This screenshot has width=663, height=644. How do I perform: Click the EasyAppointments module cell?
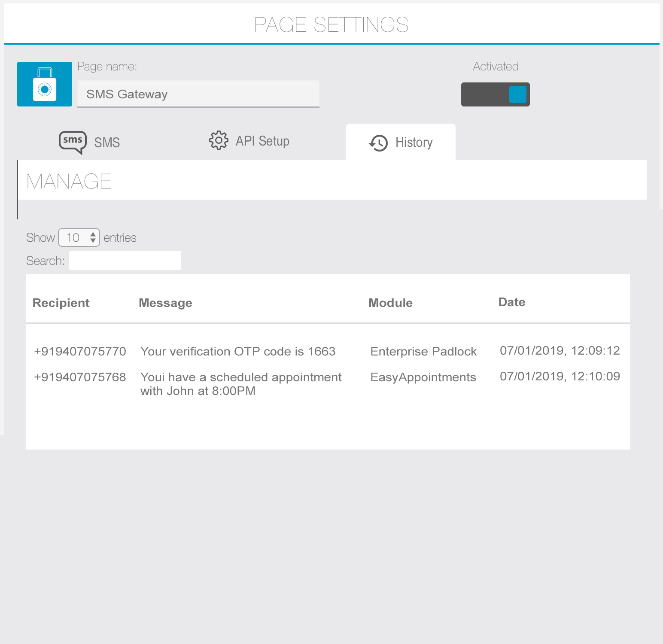coord(423,377)
